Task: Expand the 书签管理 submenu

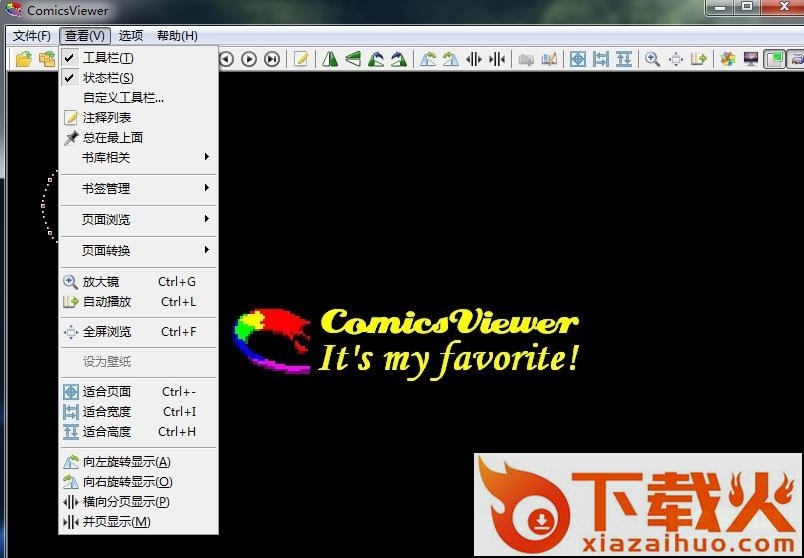Action: coord(138,188)
